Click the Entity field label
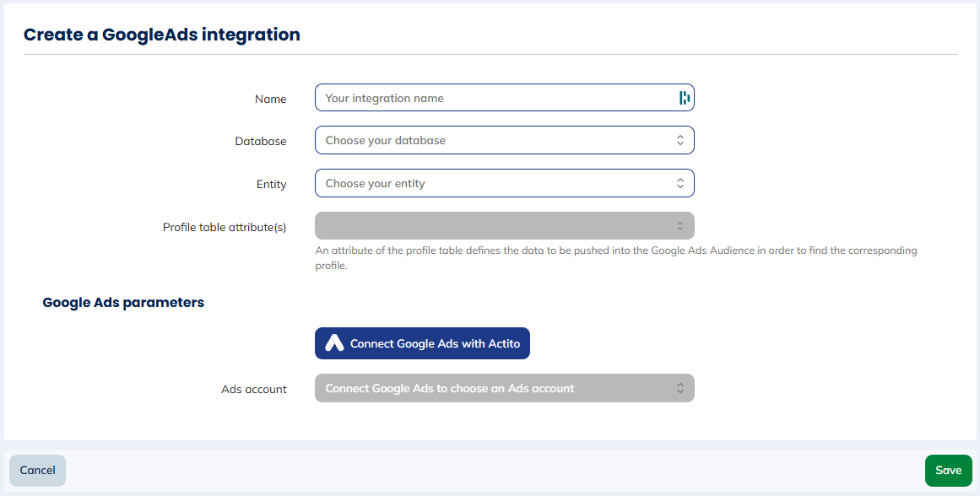980x496 pixels. point(271,184)
